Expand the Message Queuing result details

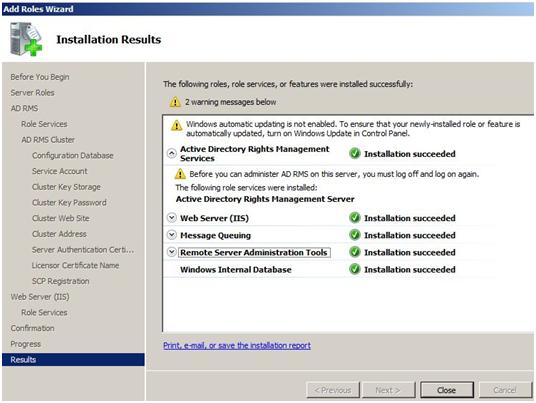(x=172, y=234)
